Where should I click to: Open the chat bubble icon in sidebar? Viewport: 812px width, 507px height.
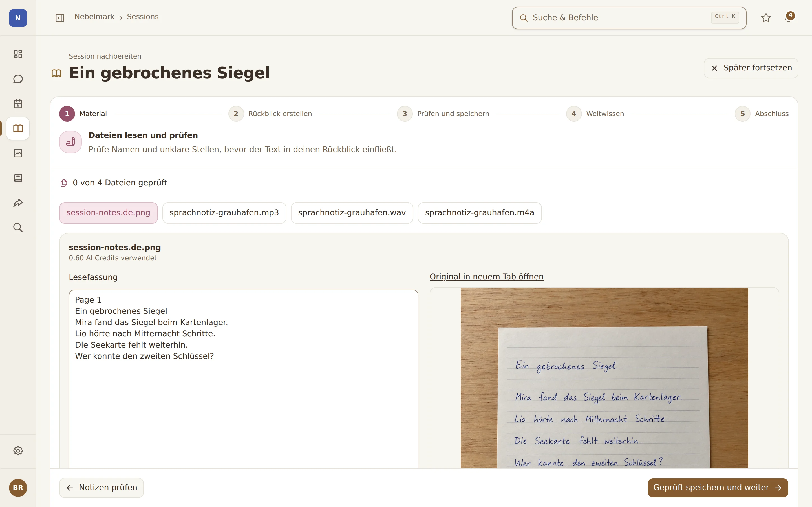(x=18, y=79)
